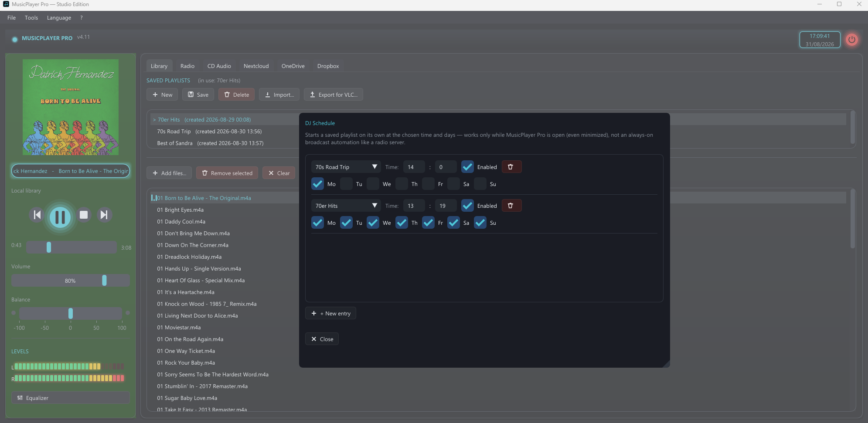Switch to the CD Audio tab
This screenshot has width=868, height=423.
(219, 66)
